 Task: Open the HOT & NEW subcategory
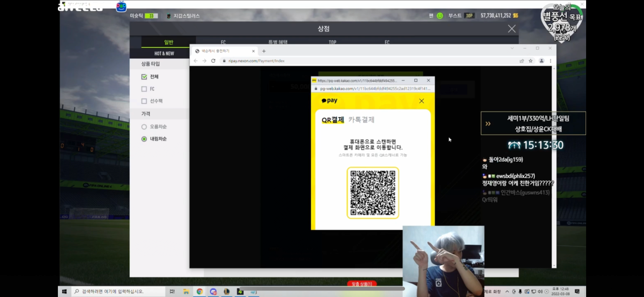[x=164, y=53]
